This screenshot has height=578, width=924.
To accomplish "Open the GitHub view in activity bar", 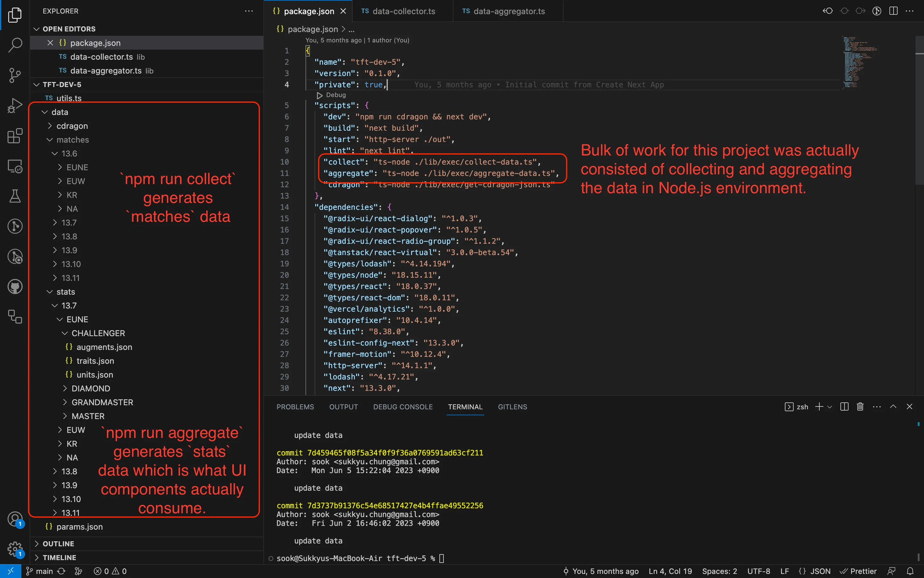I will click(x=15, y=287).
